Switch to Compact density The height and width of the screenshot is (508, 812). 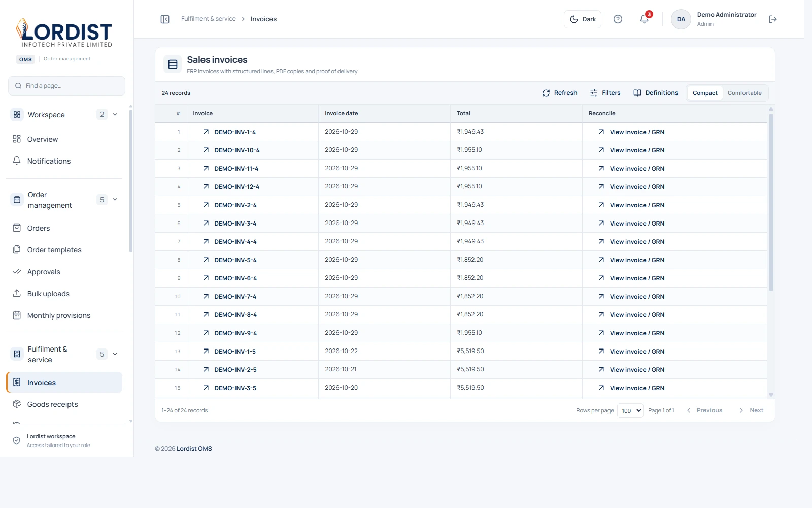[705, 93]
